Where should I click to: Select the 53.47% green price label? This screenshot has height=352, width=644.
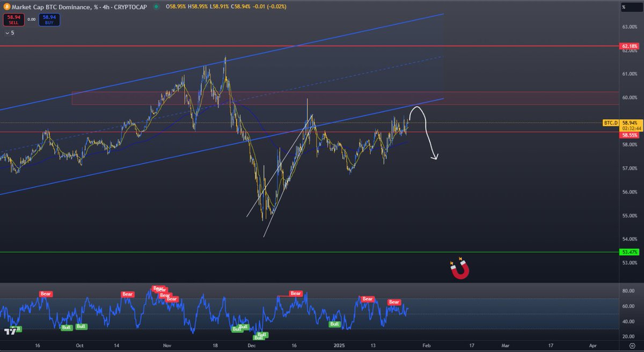point(630,252)
